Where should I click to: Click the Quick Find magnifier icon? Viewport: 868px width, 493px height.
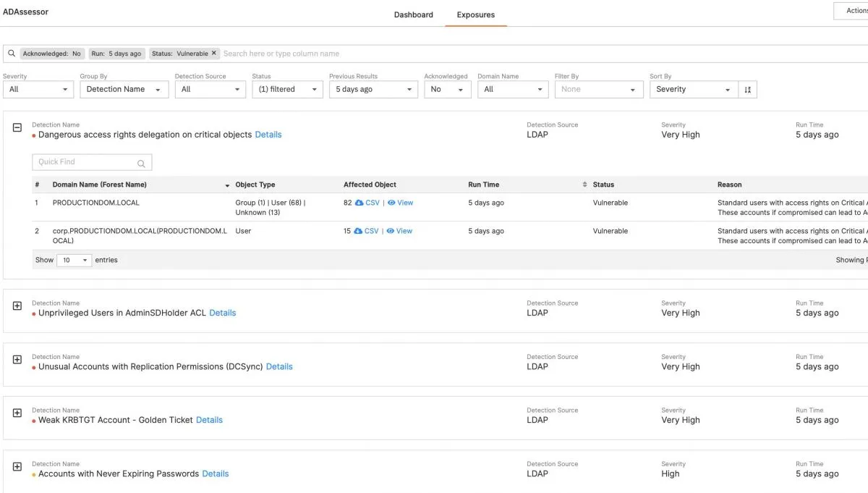click(141, 163)
